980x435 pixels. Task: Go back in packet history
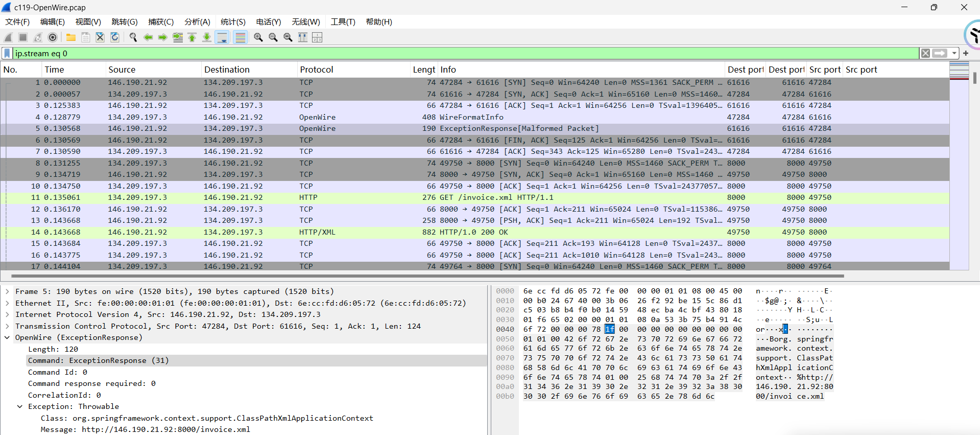148,37
